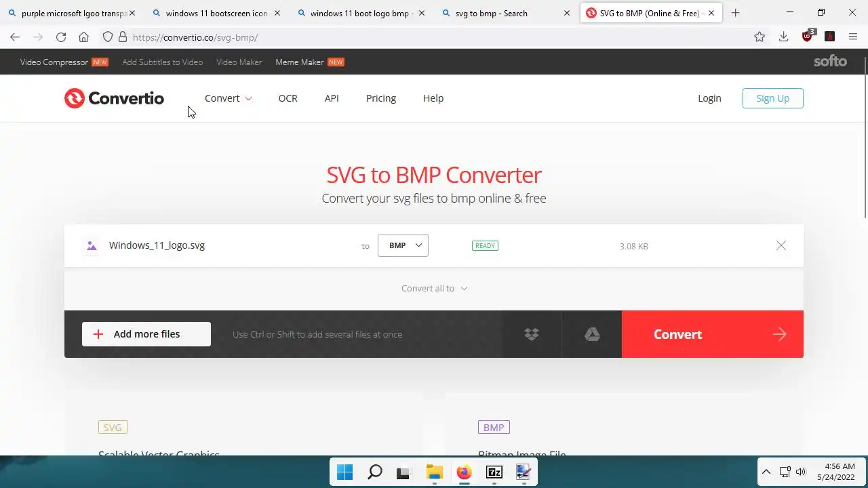The image size is (868, 488).
Task: Click the Windows_11_logo.svg file name
Action: (157, 245)
